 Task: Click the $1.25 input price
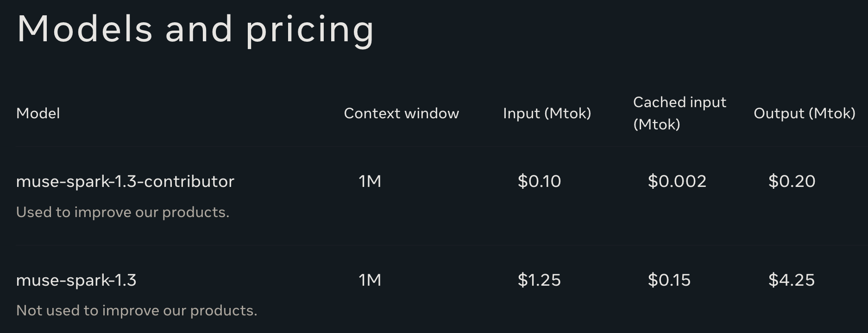pos(539,280)
